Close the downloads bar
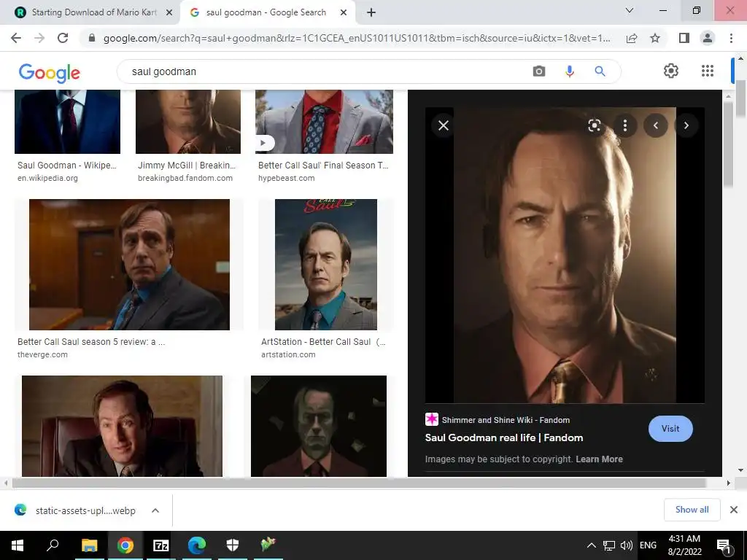This screenshot has height=560, width=747. click(734, 510)
